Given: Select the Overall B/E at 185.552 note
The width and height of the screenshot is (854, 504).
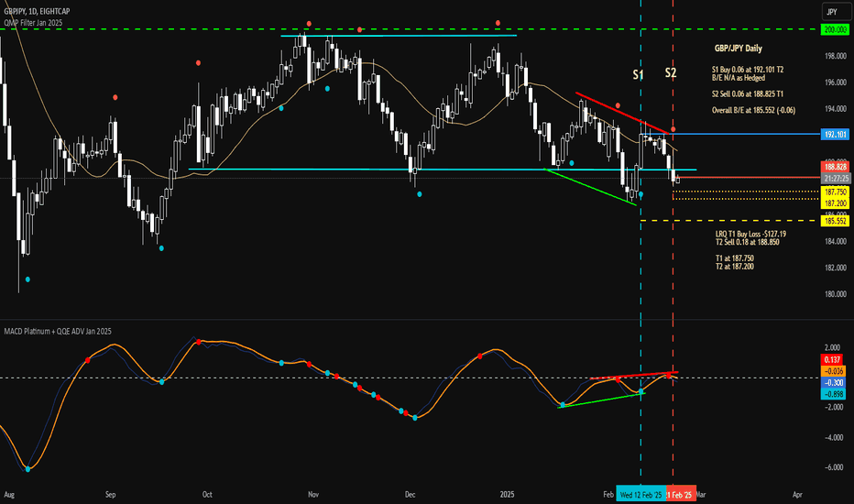Looking at the screenshot, I should (753, 111).
